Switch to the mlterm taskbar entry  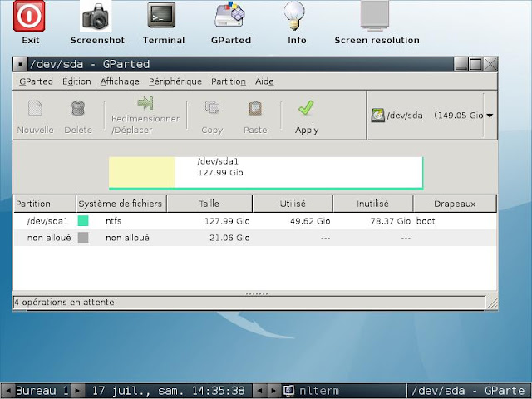pyautogui.click(x=343, y=391)
